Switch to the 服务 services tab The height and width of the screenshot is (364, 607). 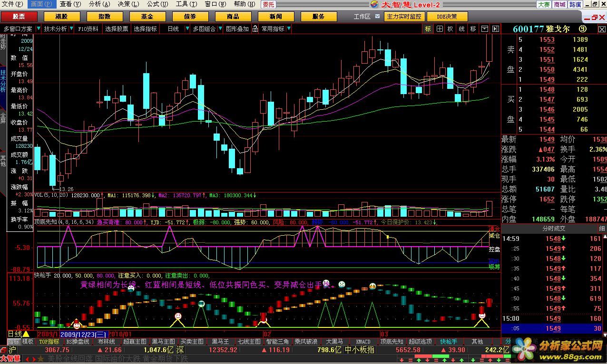click(x=318, y=17)
